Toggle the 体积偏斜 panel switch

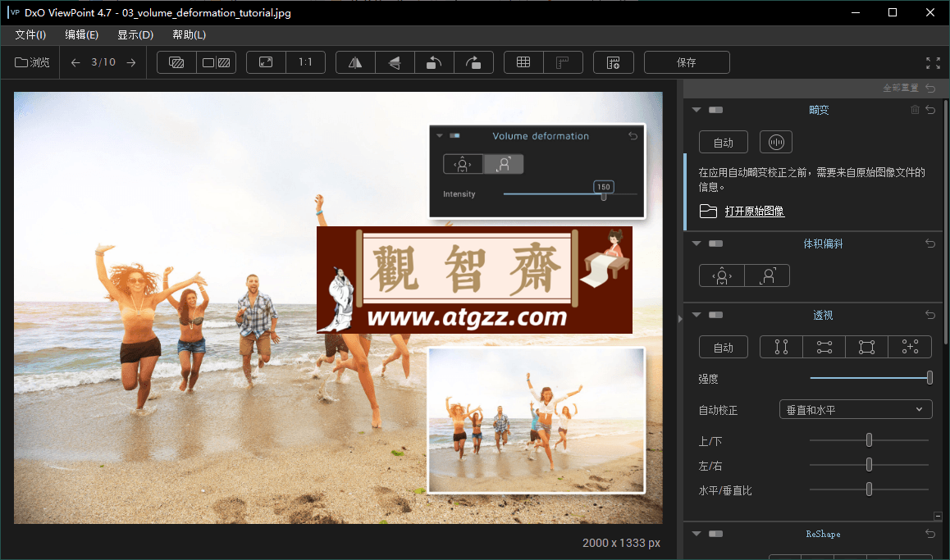coord(716,244)
